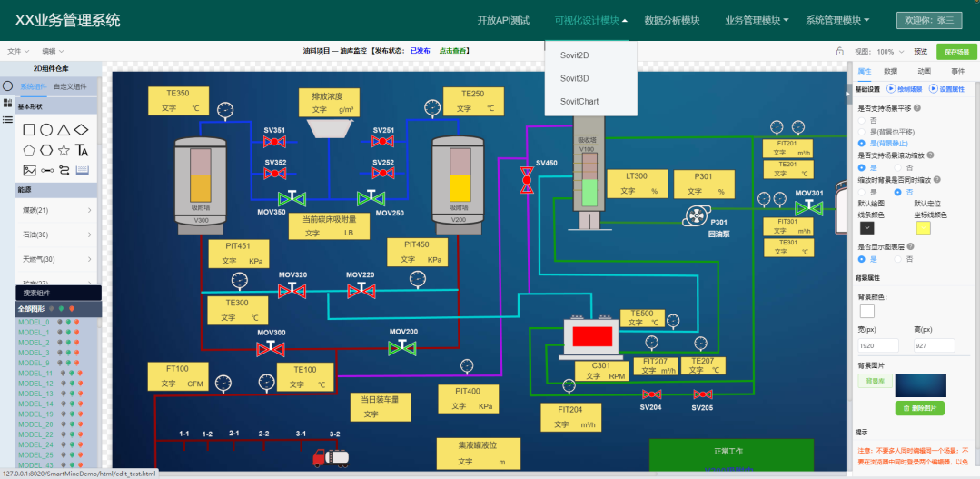
Task: Open the 编辑 dropdown menu
Action: (x=53, y=51)
